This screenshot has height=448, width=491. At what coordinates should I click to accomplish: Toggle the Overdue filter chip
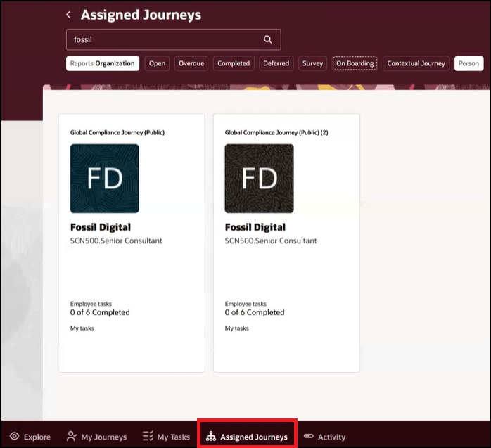click(x=191, y=63)
